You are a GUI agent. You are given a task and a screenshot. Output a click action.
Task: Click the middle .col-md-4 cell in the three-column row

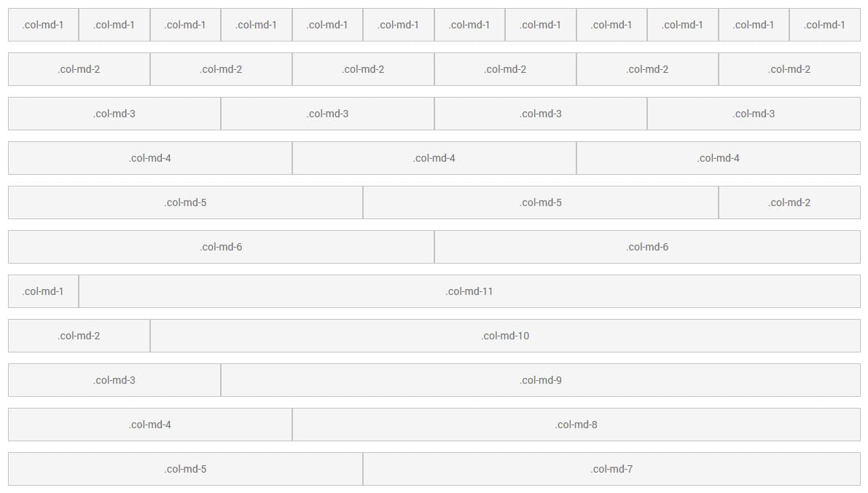pyautogui.click(x=434, y=158)
